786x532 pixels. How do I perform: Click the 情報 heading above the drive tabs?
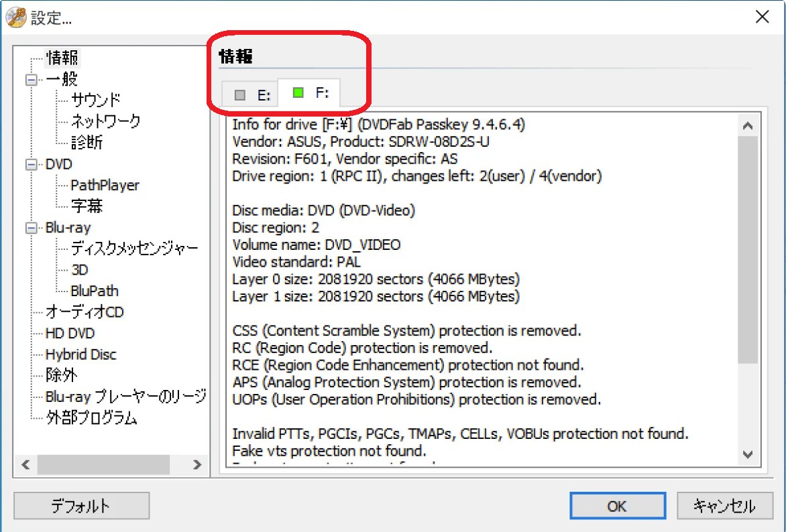click(x=236, y=56)
